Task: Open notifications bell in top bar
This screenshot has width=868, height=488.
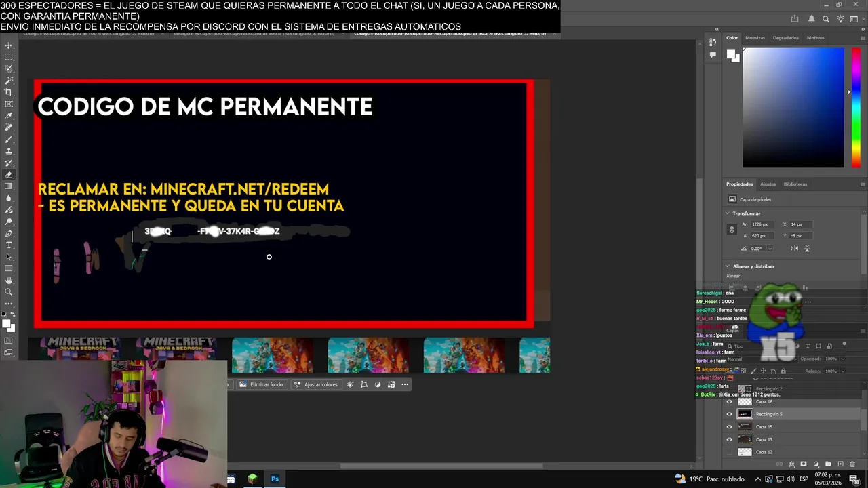Action: tap(811, 19)
